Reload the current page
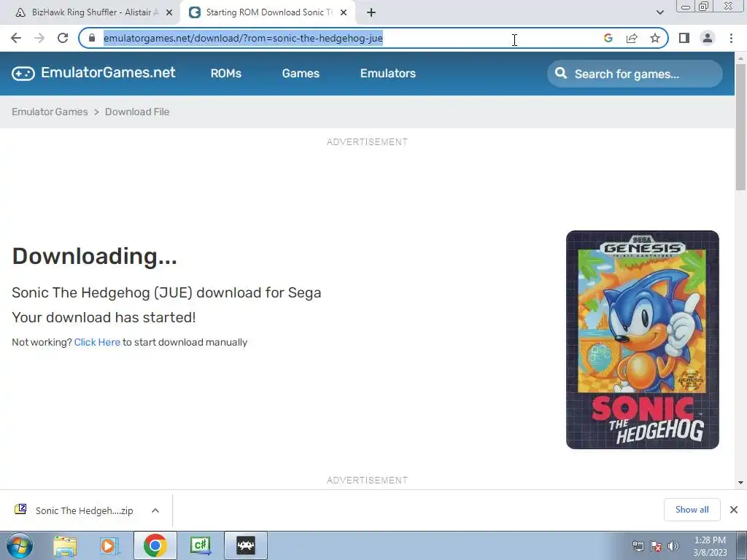Viewport: 747px width, 560px height. tap(63, 38)
